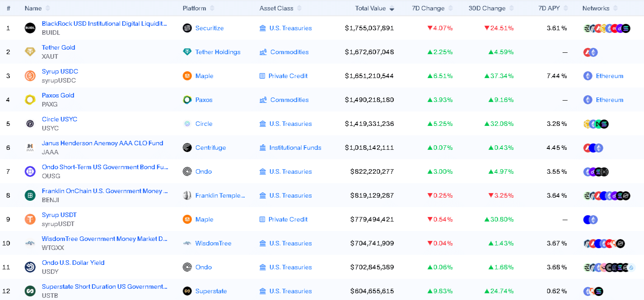Sort by Asset Class header

click(276, 8)
